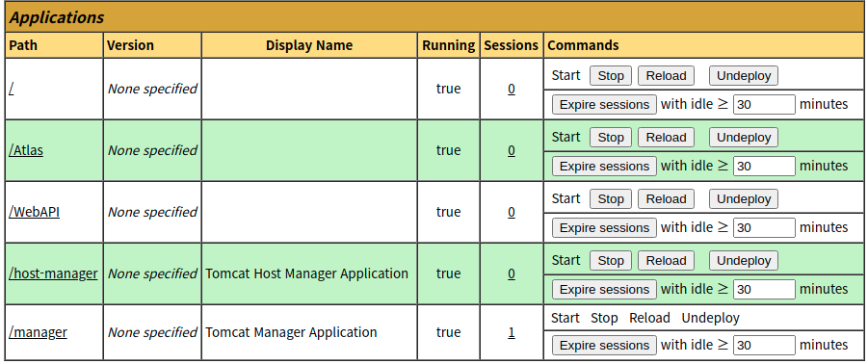Click plain "Stop" text in /manager row
This screenshot has width=868, height=364.
pos(604,318)
